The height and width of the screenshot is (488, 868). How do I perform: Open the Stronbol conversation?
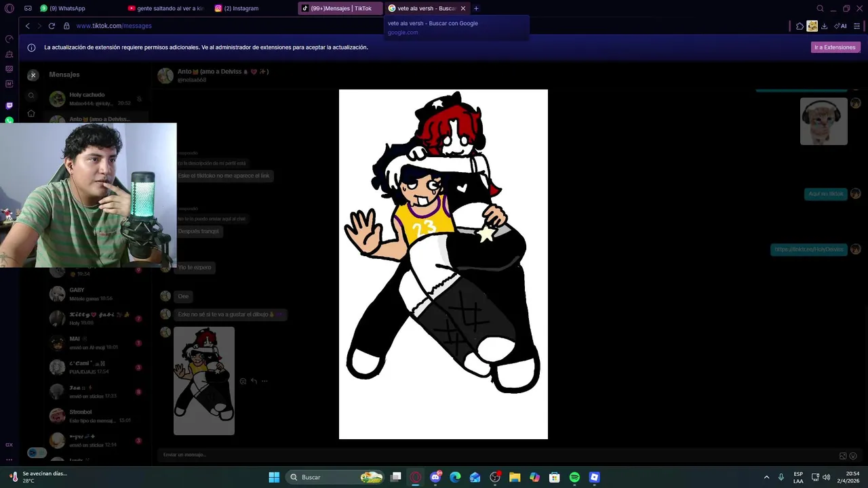(x=97, y=416)
